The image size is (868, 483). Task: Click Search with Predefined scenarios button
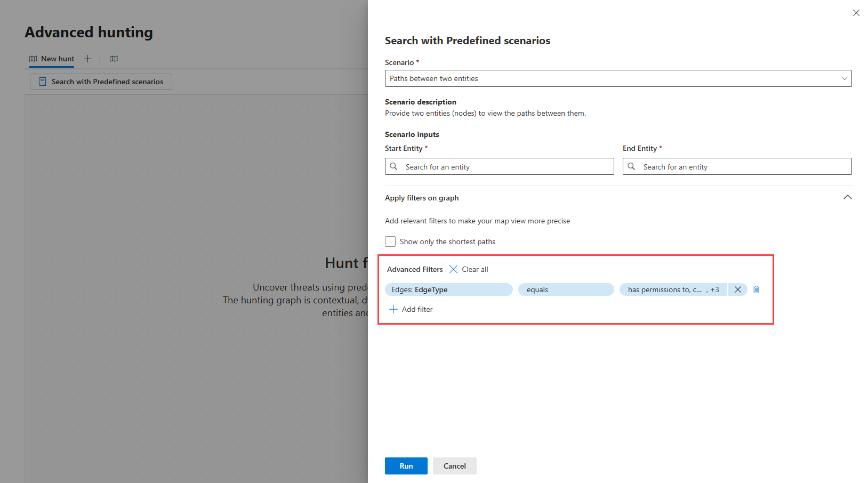[x=101, y=82]
